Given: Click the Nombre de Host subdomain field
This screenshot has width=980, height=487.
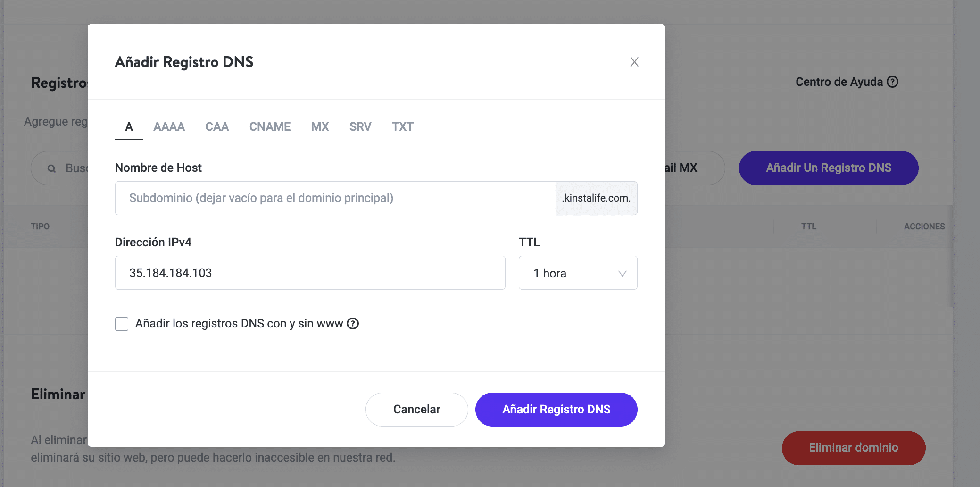Looking at the screenshot, I should (335, 198).
